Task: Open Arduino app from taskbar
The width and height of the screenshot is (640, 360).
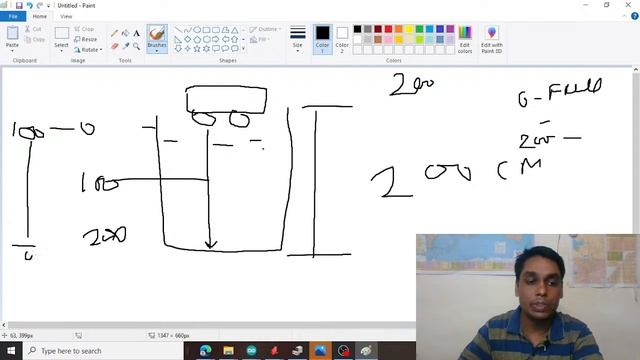Action: 251,351
